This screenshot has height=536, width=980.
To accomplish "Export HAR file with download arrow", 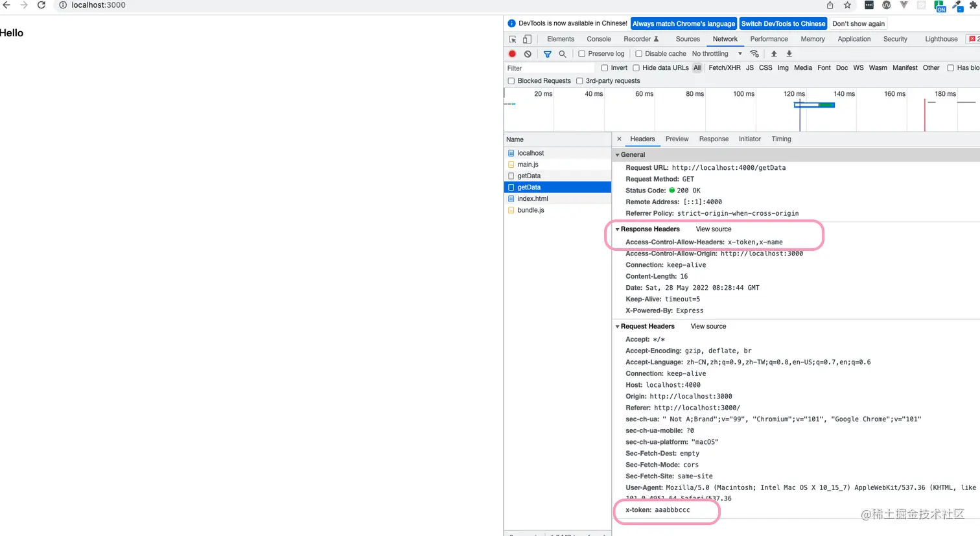I will [x=789, y=54].
